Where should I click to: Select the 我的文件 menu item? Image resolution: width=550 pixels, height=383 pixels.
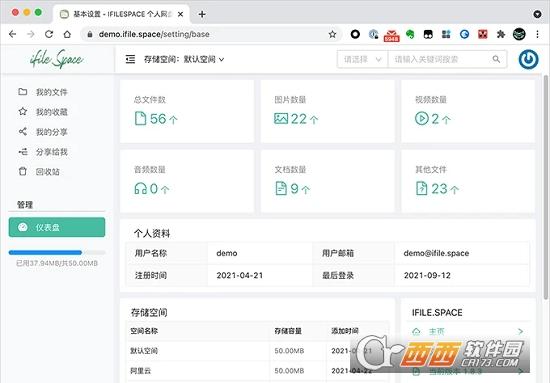pos(57,92)
